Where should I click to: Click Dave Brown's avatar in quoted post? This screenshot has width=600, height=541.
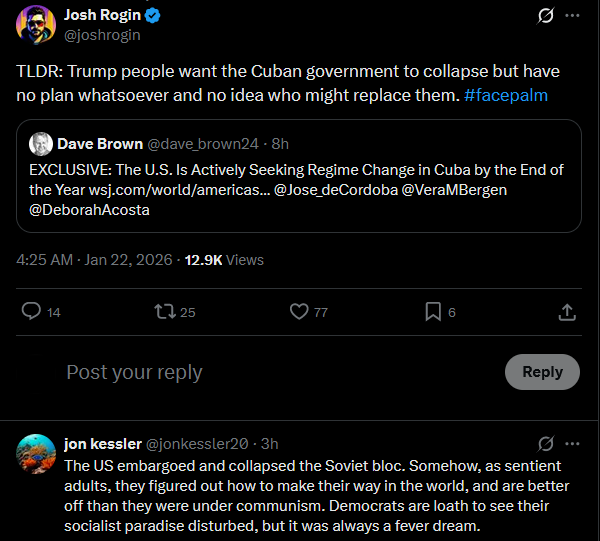[x=41, y=143]
